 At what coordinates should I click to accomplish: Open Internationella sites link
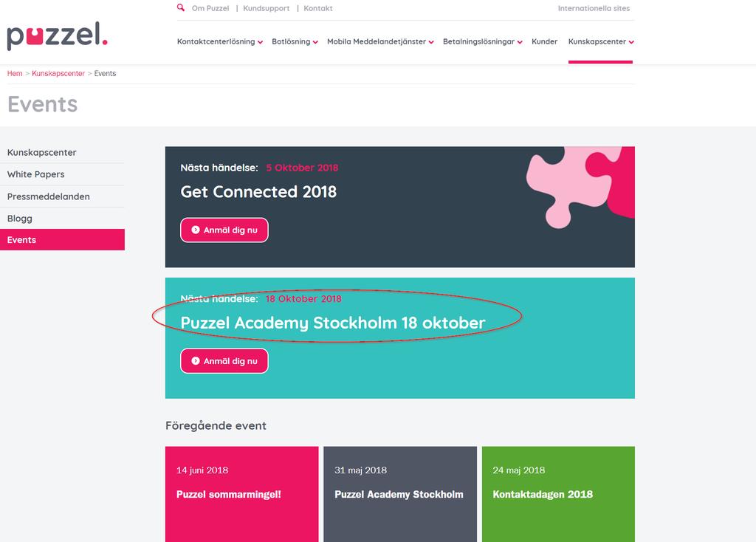(x=594, y=8)
